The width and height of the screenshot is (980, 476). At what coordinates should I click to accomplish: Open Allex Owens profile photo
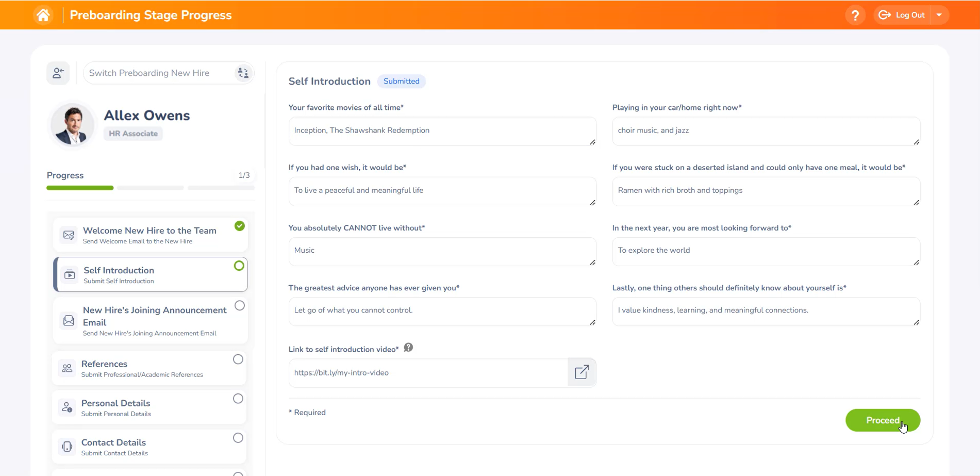[x=73, y=124]
